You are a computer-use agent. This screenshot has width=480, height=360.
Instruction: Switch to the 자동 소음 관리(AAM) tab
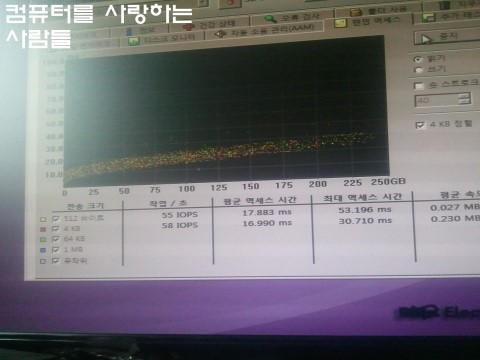(x=264, y=31)
